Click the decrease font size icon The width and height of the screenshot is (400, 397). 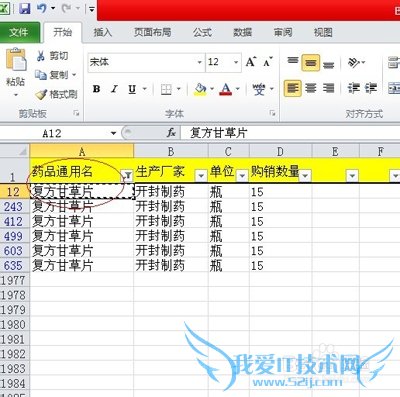tap(268, 62)
